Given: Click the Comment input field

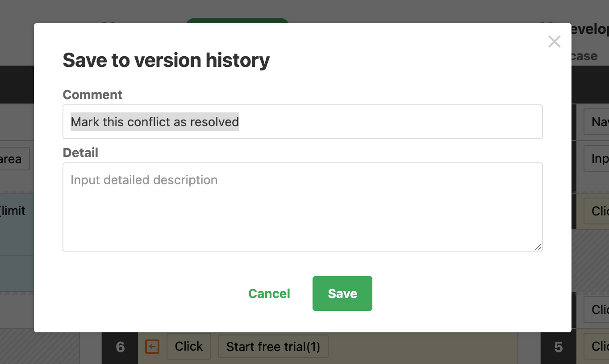Looking at the screenshot, I should coord(302,122).
